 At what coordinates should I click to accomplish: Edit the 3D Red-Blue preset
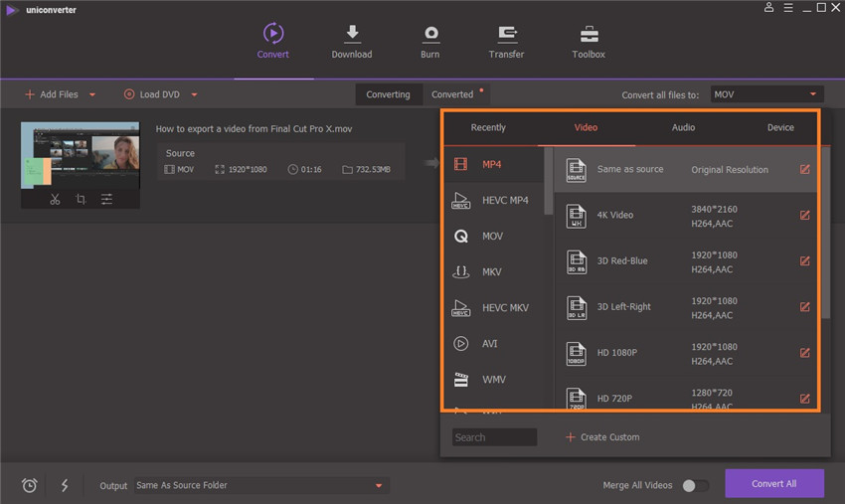[x=804, y=260]
